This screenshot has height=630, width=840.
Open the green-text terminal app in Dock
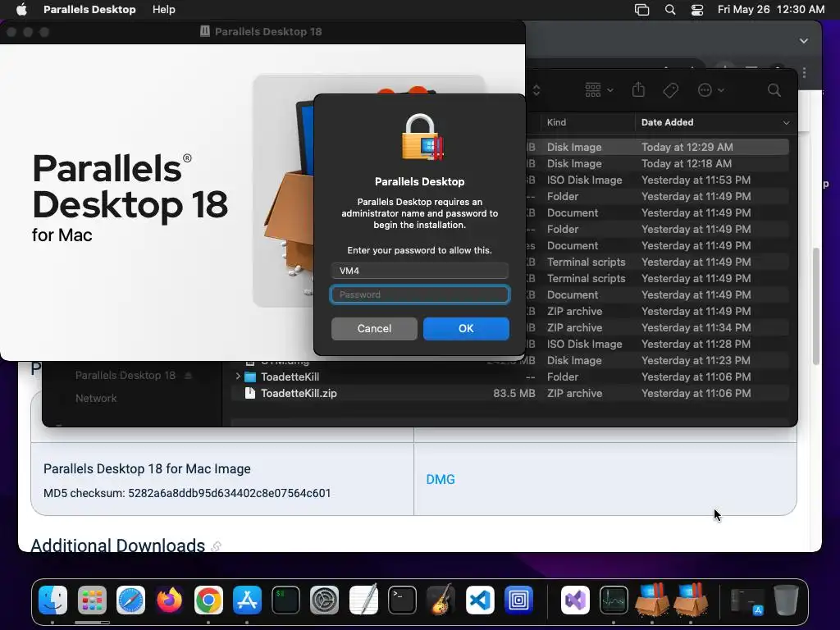point(285,600)
